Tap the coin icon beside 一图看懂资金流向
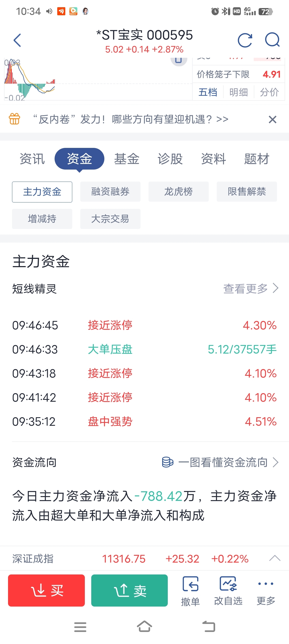 168,462
